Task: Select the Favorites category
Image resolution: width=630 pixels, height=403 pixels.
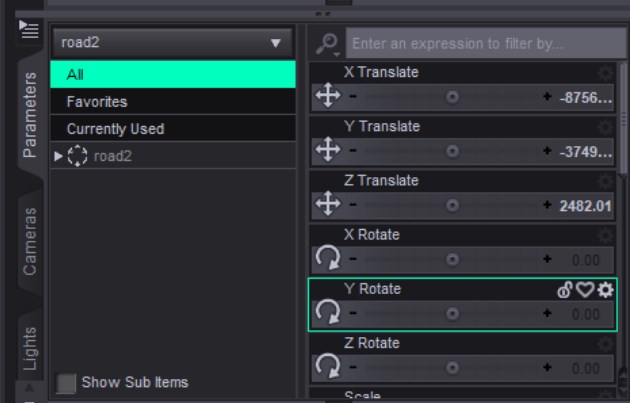Action: coord(173,102)
